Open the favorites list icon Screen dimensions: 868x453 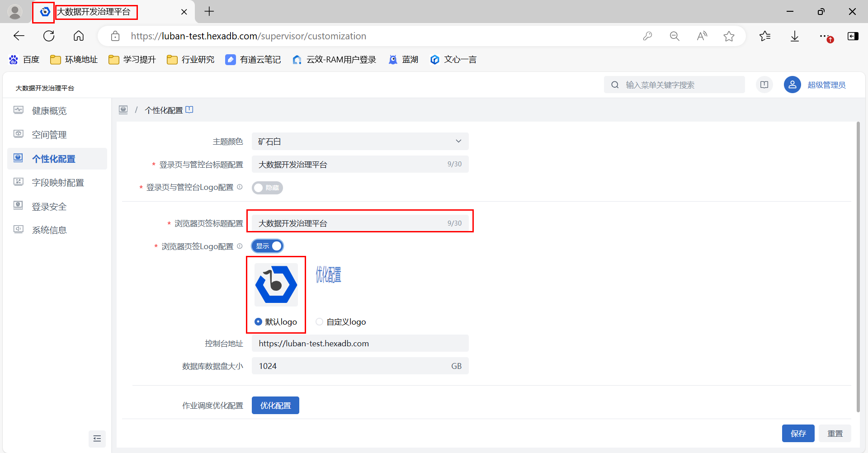765,36
